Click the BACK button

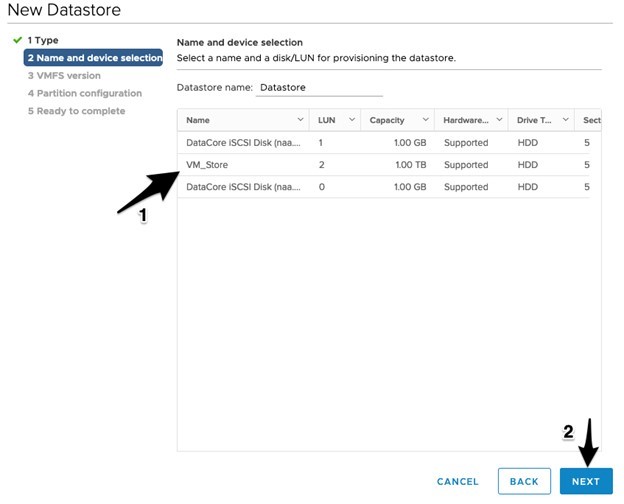(524, 481)
